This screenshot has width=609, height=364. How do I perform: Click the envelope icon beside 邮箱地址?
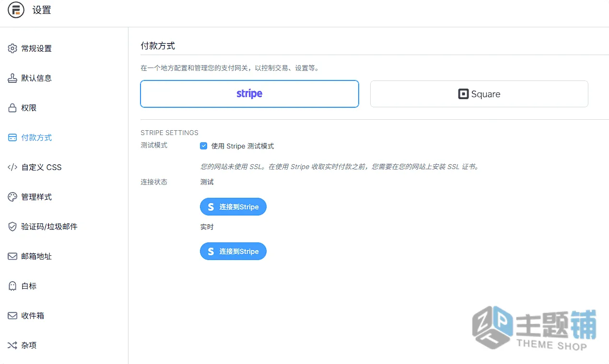(12, 256)
